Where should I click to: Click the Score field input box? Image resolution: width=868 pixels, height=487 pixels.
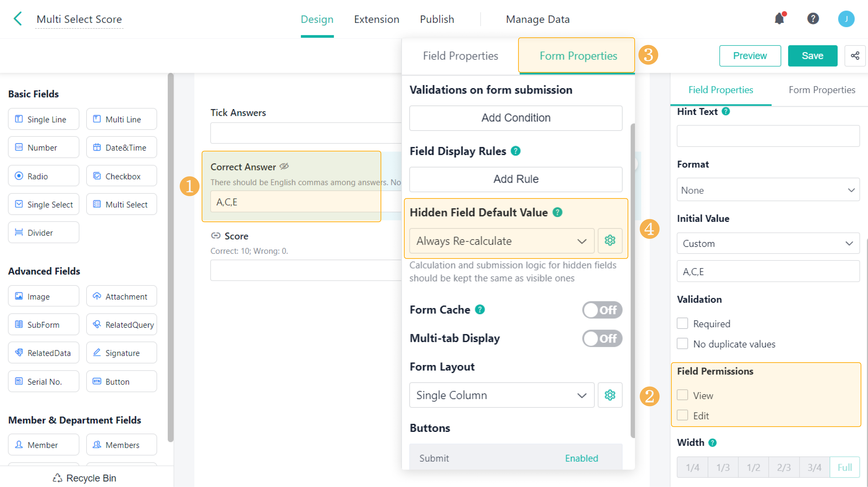coord(306,270)
